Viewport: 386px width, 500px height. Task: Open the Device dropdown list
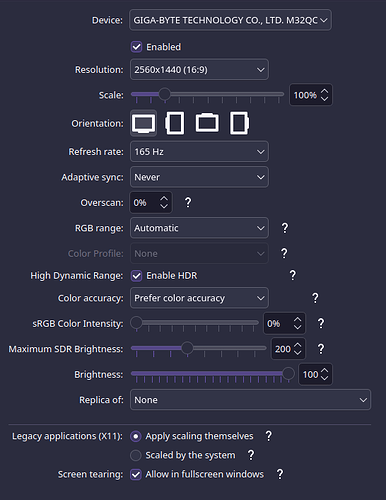(230, 20)
